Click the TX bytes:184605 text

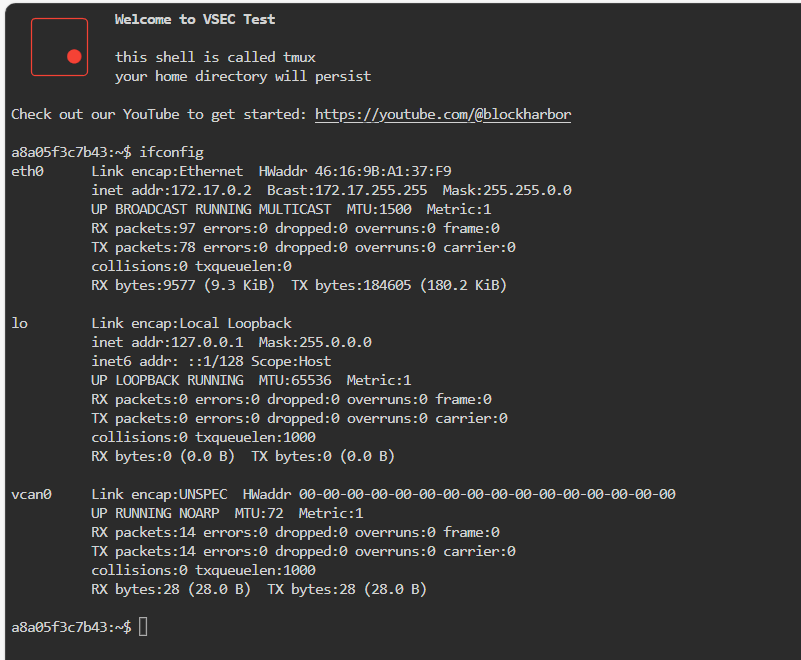point(351,285)
